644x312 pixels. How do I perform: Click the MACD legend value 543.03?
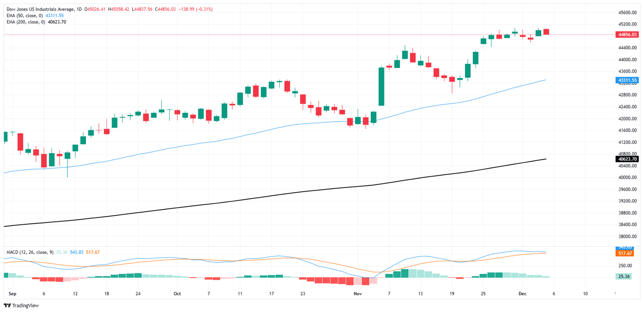pos(77,252)
